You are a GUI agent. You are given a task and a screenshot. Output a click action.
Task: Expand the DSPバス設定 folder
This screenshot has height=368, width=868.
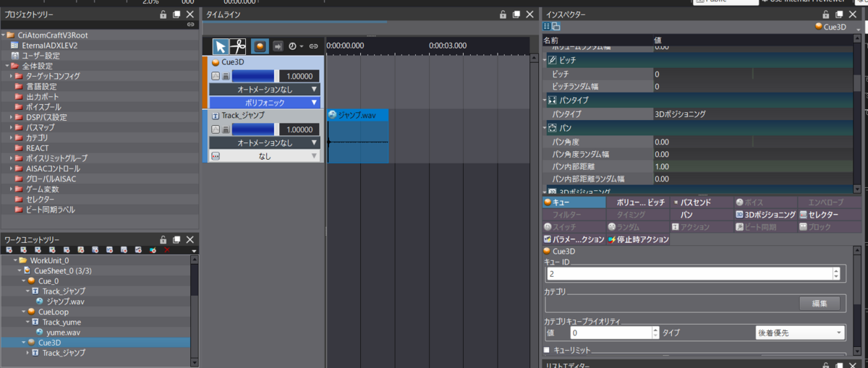[12, 117]
